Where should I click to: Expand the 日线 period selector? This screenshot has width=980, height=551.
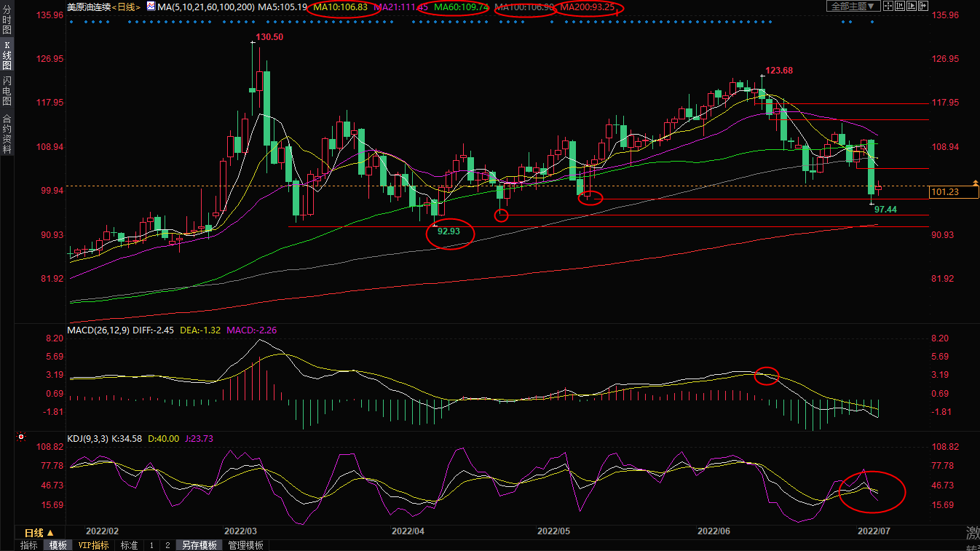pos(39,533)
